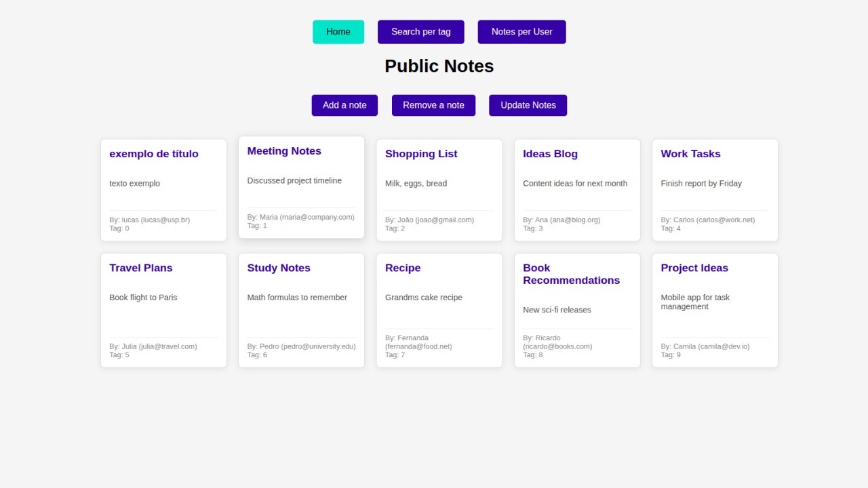Click author line 'By: lucas (lucas@usp.br)'
The image size is (868, 488).
150,220
